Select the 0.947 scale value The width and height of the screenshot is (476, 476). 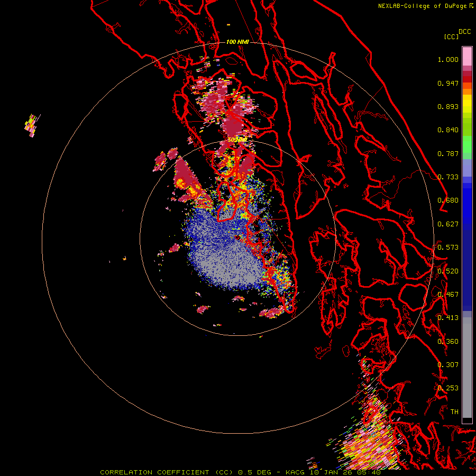[448, 83]
